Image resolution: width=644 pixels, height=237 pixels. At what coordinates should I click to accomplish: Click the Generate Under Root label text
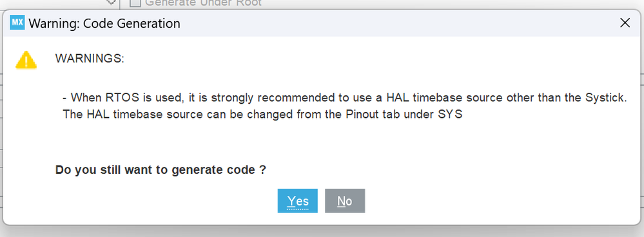point(203,3)
